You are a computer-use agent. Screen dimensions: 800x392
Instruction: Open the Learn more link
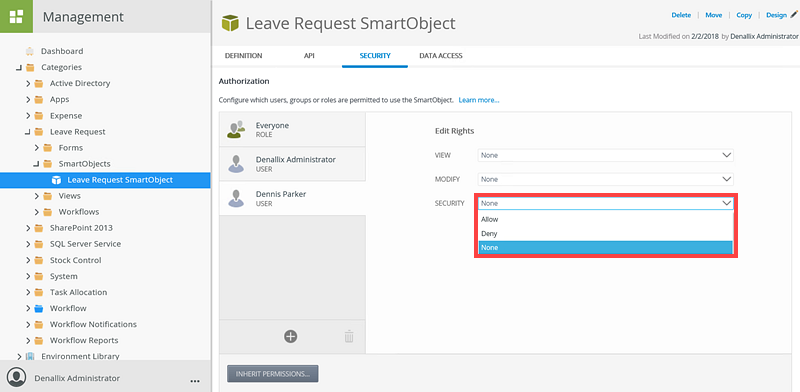pos(479,100)
